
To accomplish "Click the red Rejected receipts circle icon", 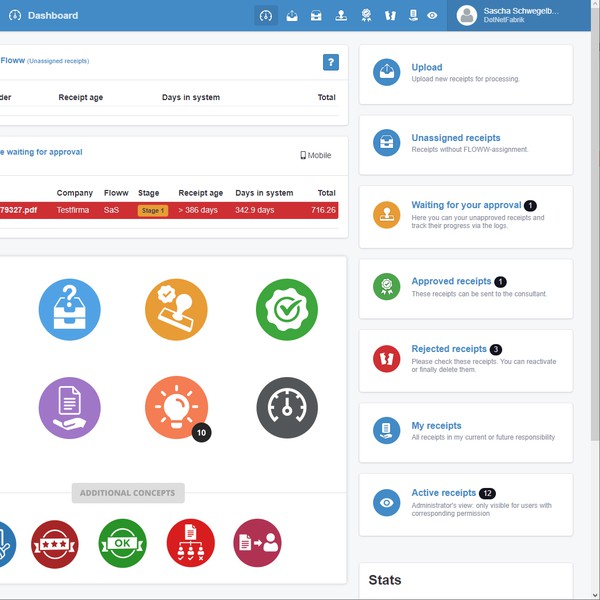I will [x=386, y=359].
